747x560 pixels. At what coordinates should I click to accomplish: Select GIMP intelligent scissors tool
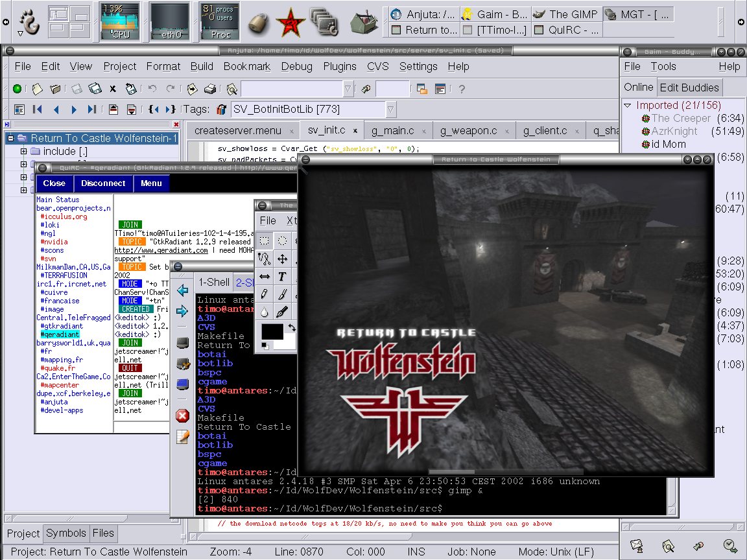tap(265, 259)
